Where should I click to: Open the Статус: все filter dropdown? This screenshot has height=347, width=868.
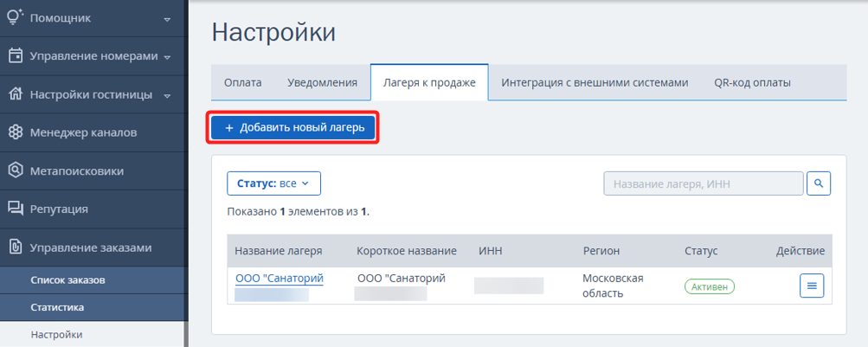pos(274,183)
